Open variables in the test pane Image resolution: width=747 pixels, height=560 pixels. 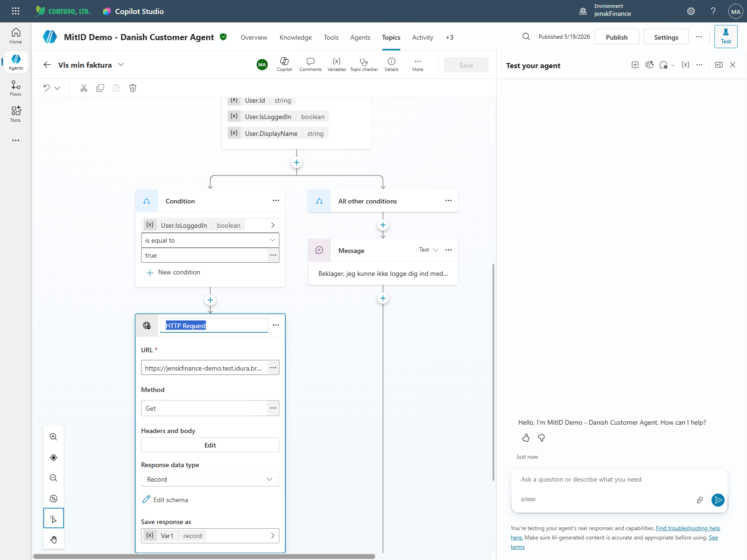coord(685,65)
